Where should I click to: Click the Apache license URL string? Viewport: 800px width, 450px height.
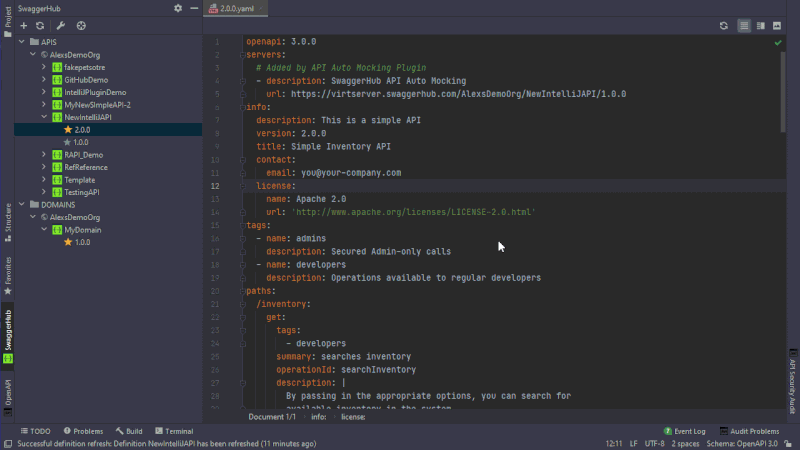[x=413, y=212]
